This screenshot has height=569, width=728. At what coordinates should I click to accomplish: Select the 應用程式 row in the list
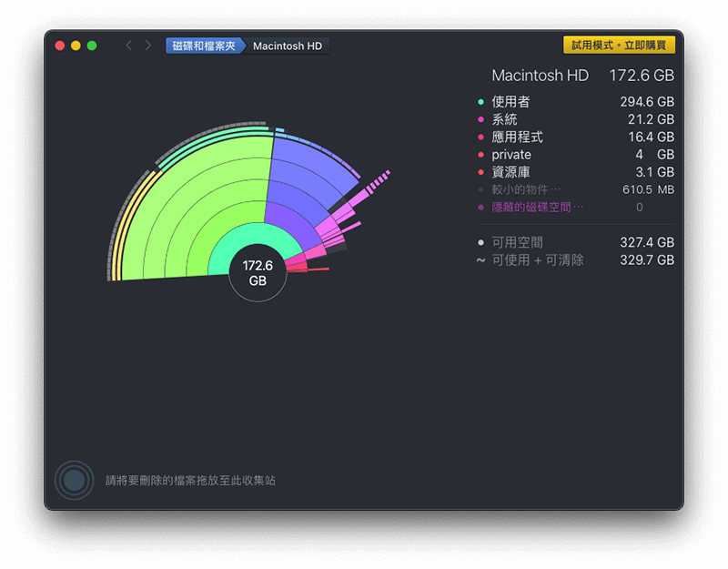pos(576,137)
